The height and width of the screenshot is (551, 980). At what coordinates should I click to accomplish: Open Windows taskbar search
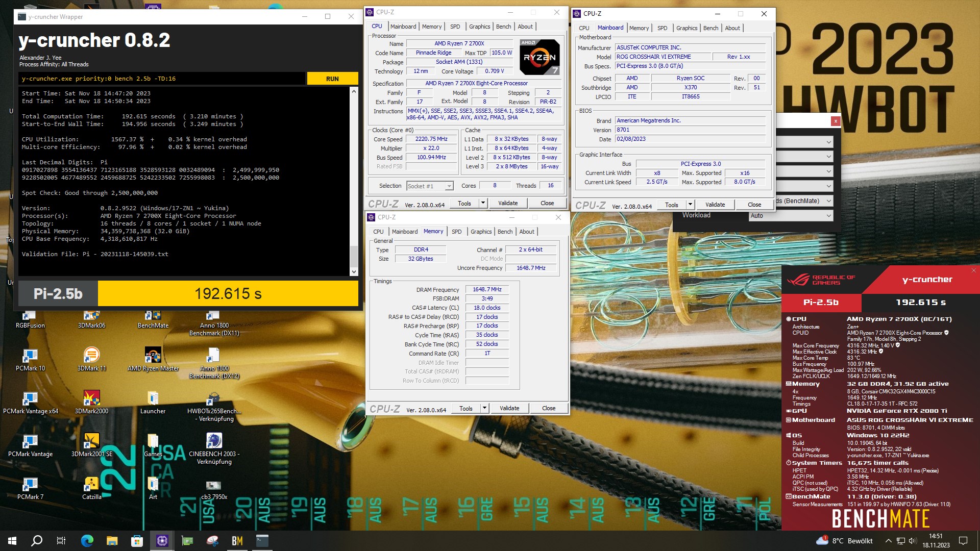click(x=37, y=541)
